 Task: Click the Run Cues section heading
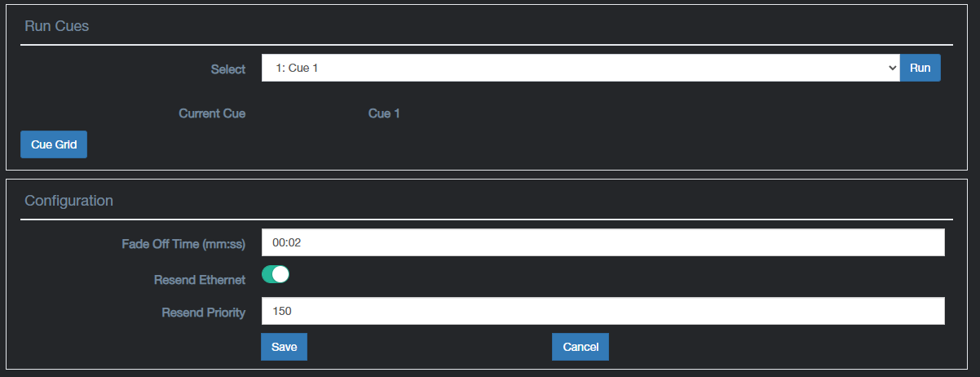pos(57,26)
